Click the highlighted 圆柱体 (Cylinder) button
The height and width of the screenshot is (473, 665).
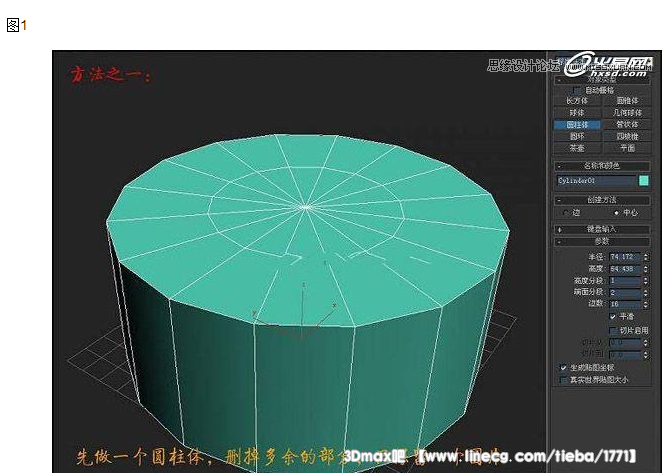tap(577, 125)
